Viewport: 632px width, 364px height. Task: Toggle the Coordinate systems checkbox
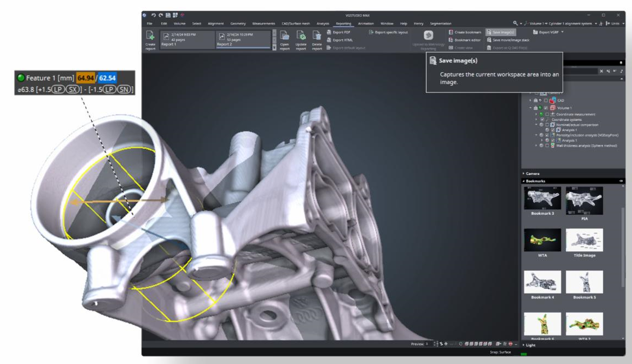(542, 119)
